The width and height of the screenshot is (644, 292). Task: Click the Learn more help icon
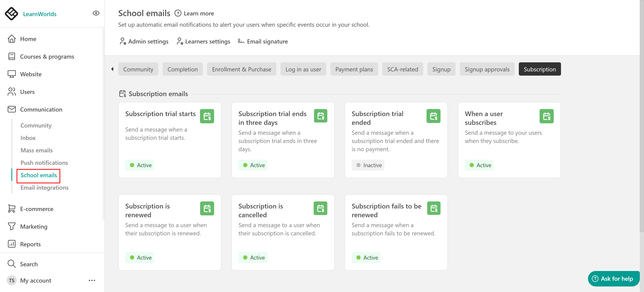point(178,13)
